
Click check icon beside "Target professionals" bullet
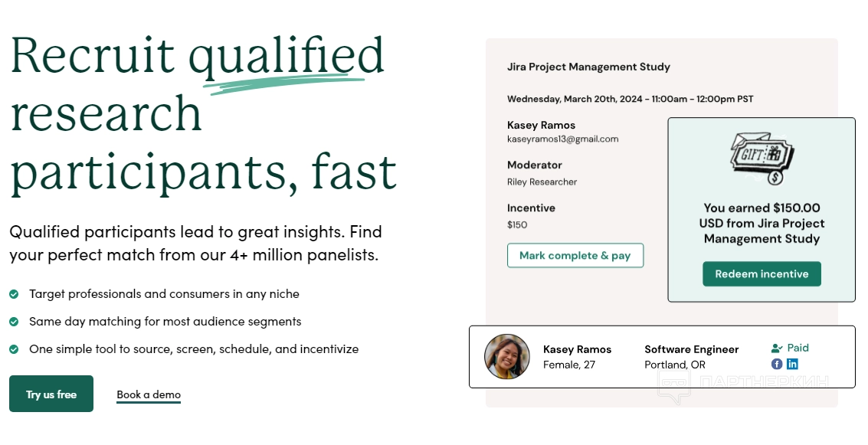click(x=14, y=294)
